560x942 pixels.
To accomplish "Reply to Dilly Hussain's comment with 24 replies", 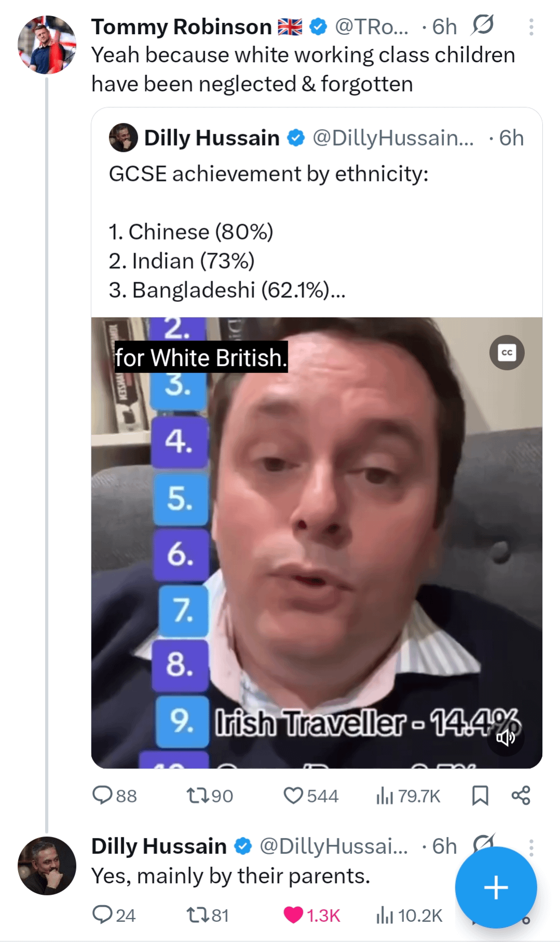I will pos(114,915).
